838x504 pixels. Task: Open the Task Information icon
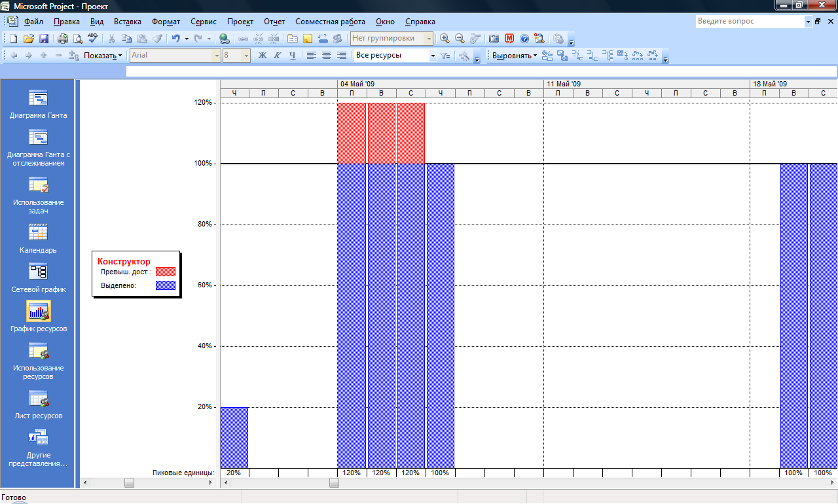point(293,39)
